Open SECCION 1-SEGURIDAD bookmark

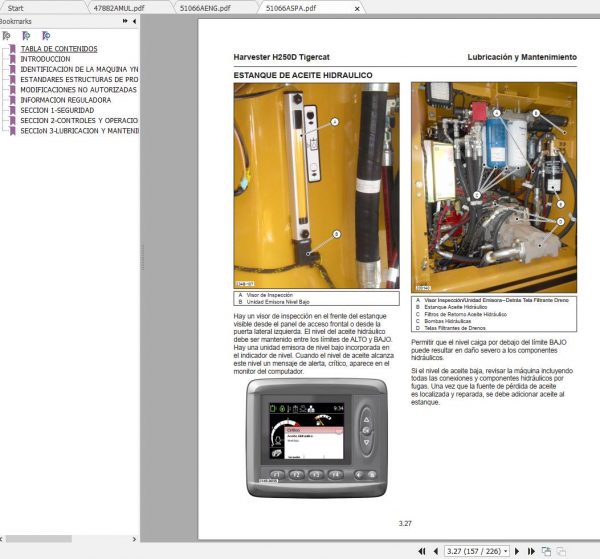point(57,110)
